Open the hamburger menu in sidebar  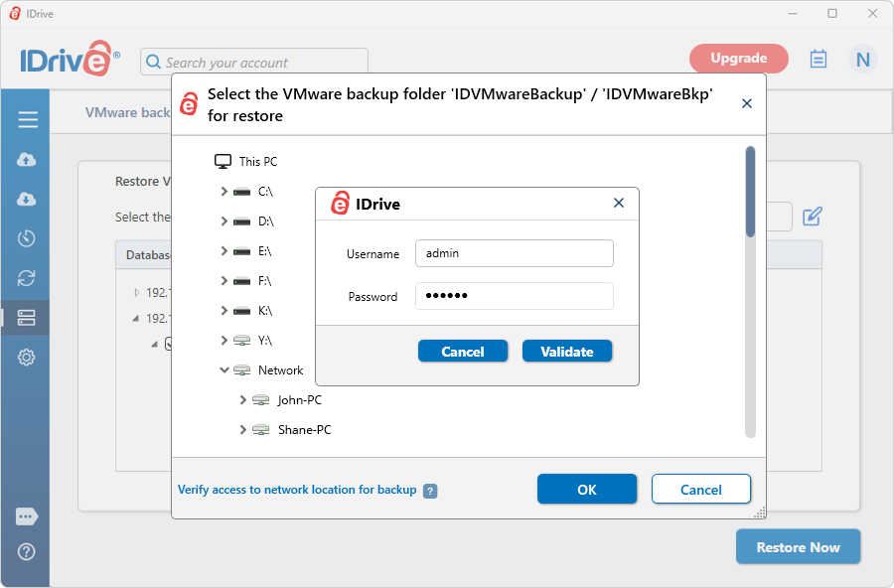tap(28, 119)
